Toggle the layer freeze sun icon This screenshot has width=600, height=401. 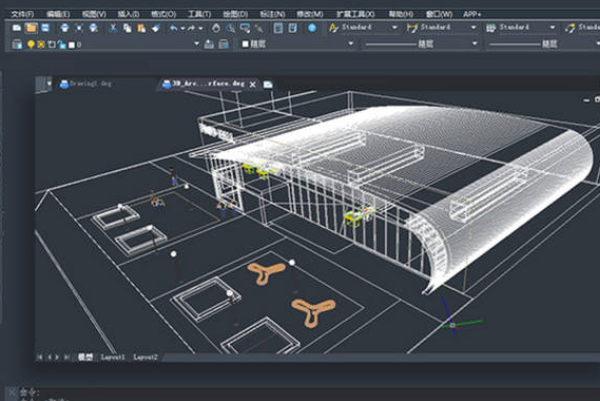click(x=40, y=44)
